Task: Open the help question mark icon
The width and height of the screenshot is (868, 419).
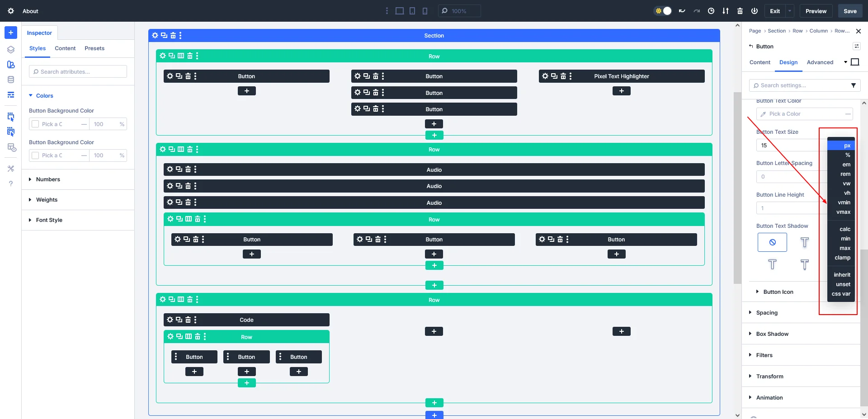Action: [11, 184]
